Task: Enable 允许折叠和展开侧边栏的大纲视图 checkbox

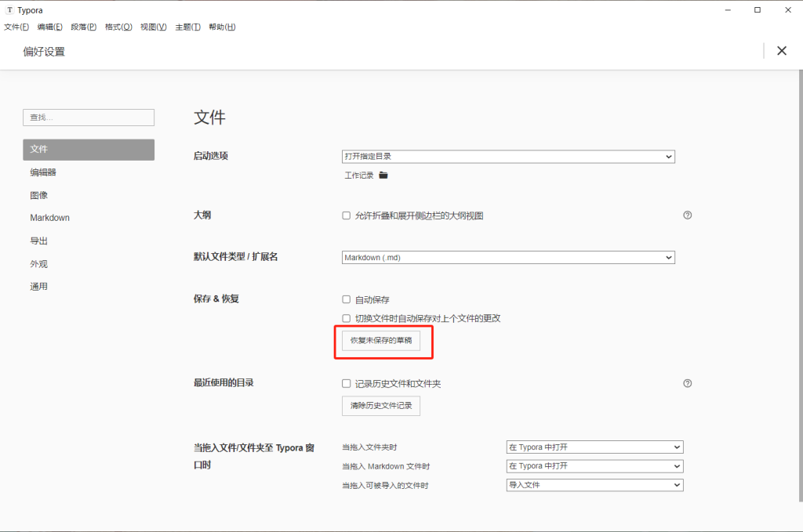Action: pyautogui.click(x=346, y=216)
